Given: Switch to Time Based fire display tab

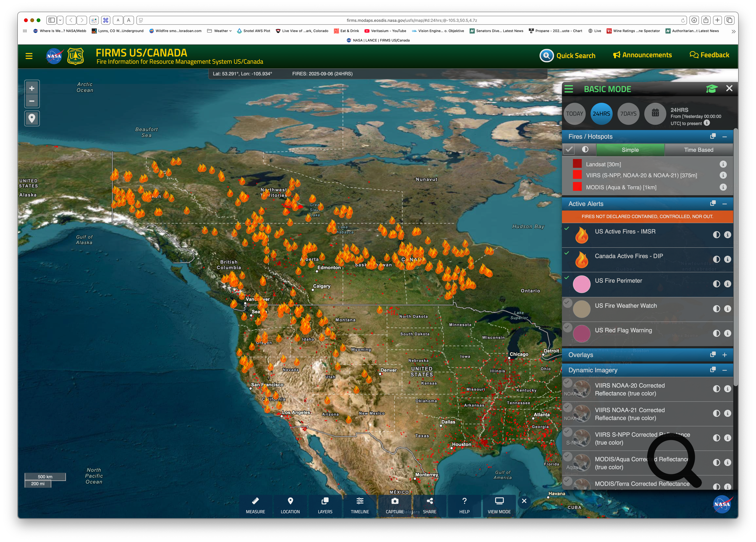Looking at the screenshot, I should [699, 150].
